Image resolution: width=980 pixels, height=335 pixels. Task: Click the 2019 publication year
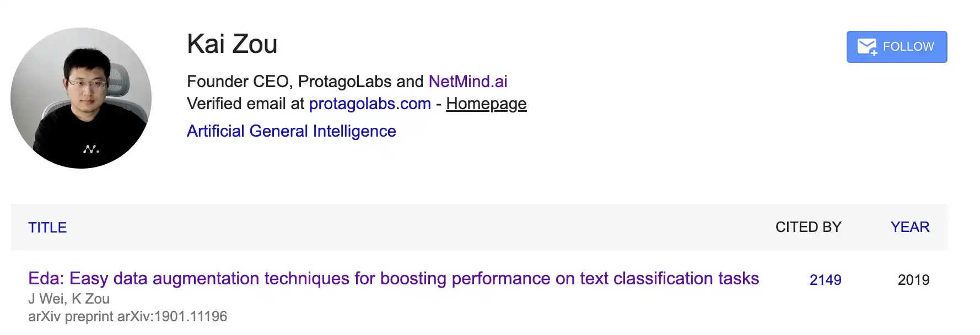[913, 280]
